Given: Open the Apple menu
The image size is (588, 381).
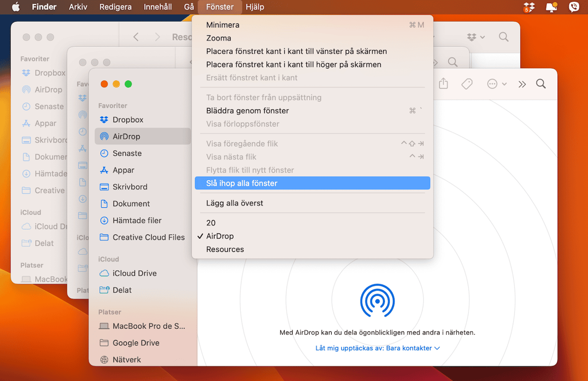Looking at the screenshot, I should pyautogui.click(x=16, y=7).
